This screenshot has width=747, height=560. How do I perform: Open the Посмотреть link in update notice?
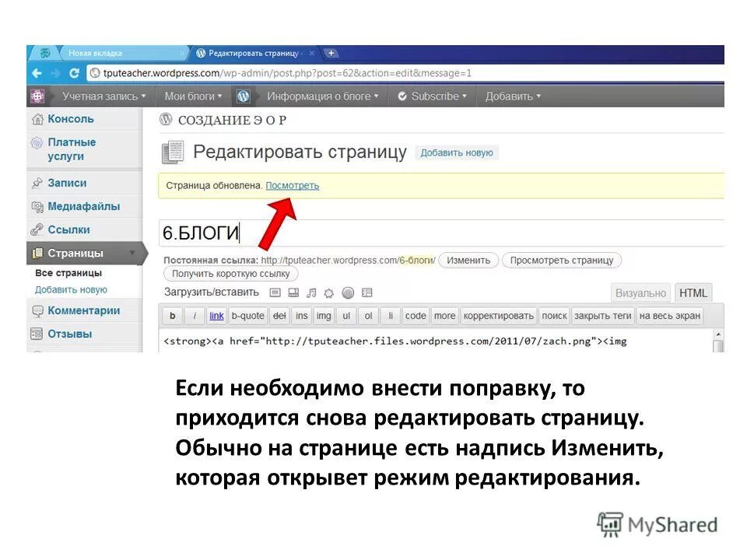(x=292, y=186)
